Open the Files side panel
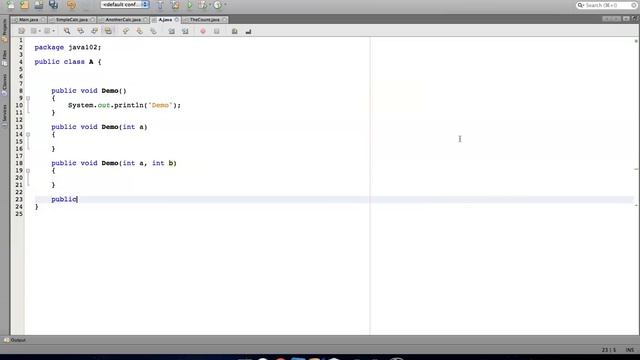Screen dimensions: 640x360 tap(4, 58)
